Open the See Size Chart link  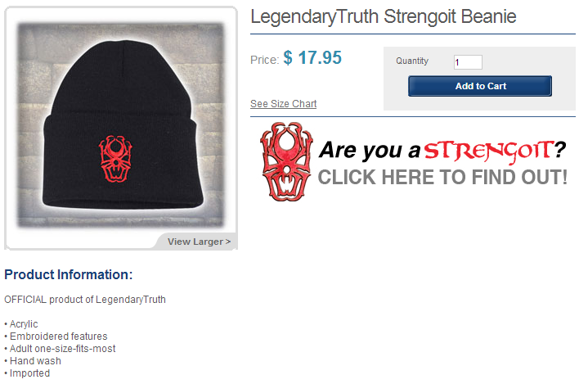point(283,104)
